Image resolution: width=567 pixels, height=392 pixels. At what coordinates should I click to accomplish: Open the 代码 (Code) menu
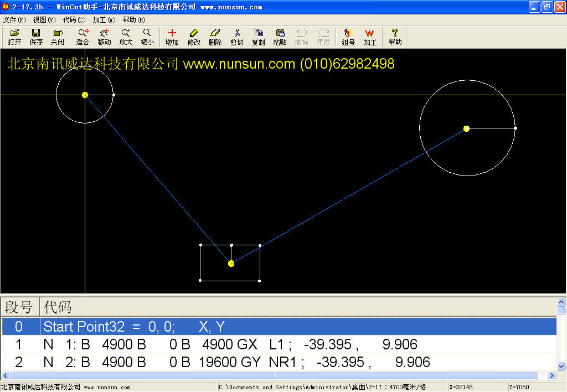74,19
